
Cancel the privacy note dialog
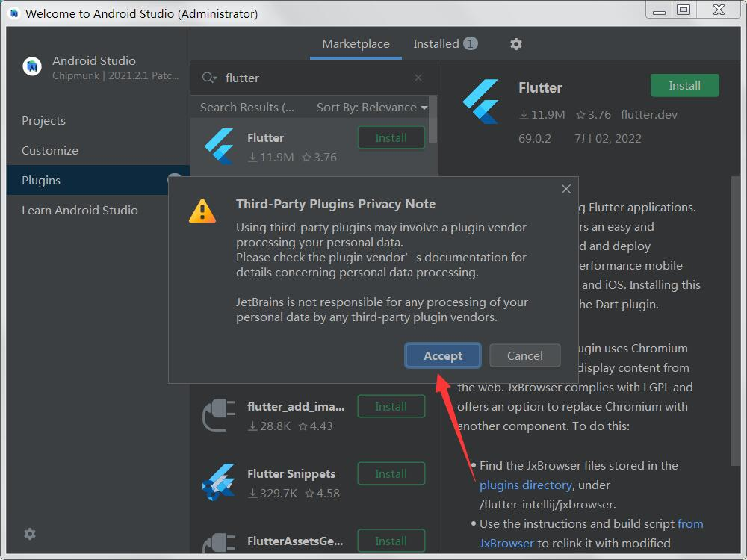coord(524,355)
